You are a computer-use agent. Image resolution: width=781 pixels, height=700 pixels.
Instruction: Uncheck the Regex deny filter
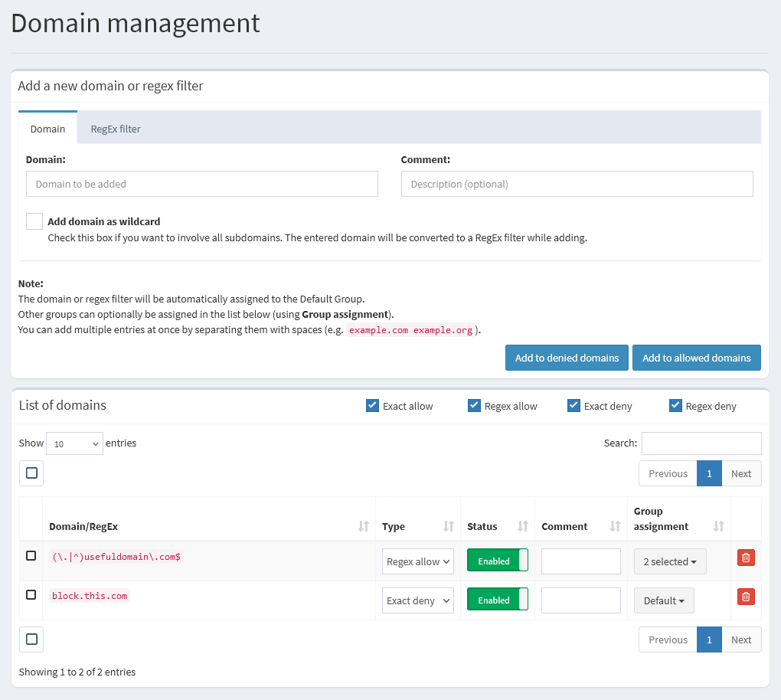(675, 404)
